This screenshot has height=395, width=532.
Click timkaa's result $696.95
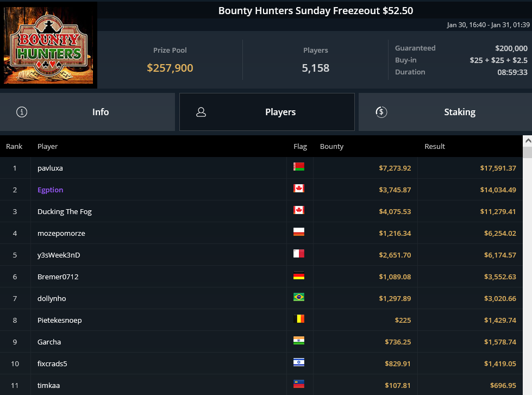tap(503, 385)
